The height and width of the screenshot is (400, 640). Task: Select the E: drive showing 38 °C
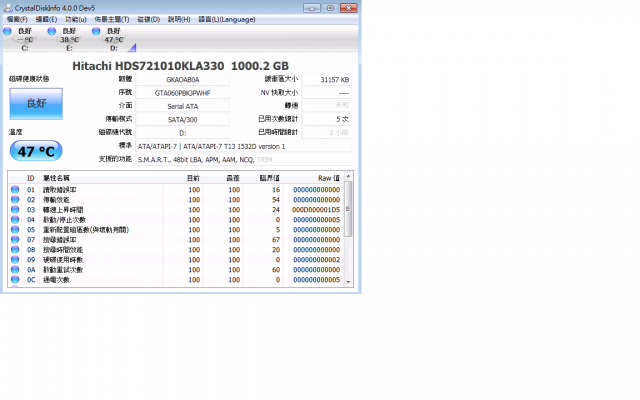click(64, 39)
